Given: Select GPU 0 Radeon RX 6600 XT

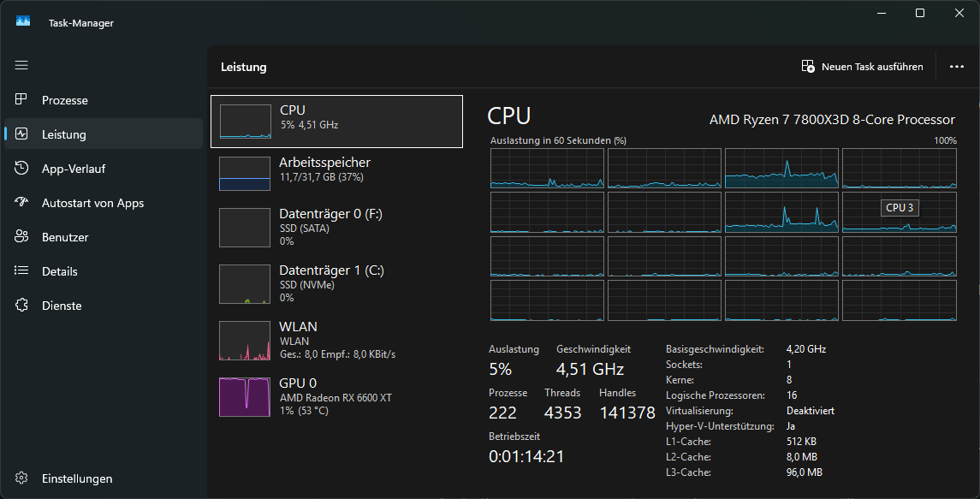Looking at the screenshot, I should pos(336,396).
